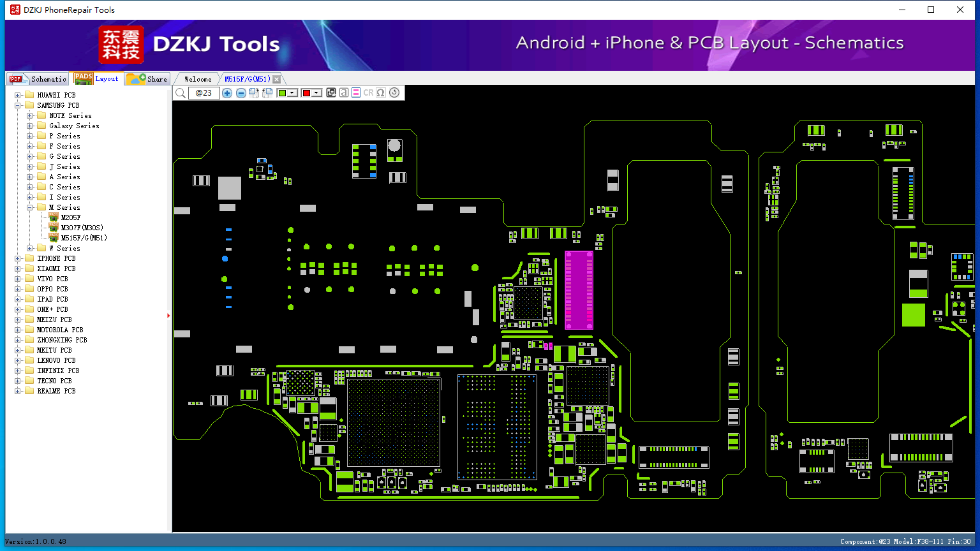Screen dimensions: 980x551
Task: Click the PADS icon beside M205F
Action: tap(54, 217)
